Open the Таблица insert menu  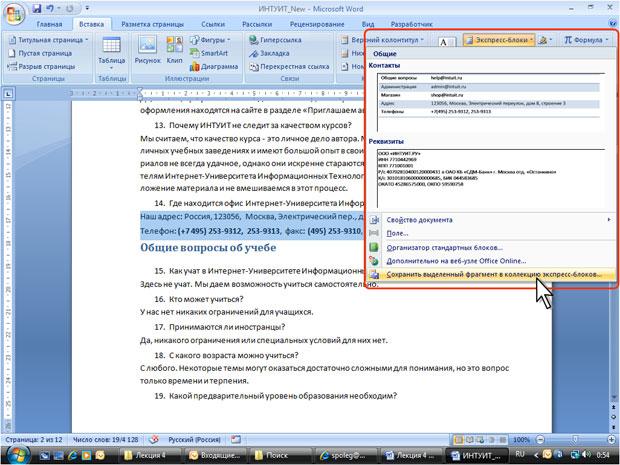click(x=112, y=53)
